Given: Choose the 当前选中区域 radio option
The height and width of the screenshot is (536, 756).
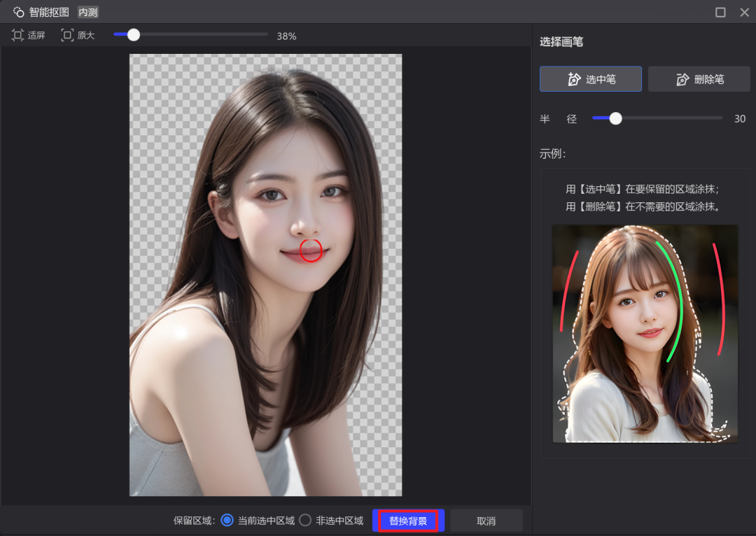Looking at the screenshot, I should 227,520.
